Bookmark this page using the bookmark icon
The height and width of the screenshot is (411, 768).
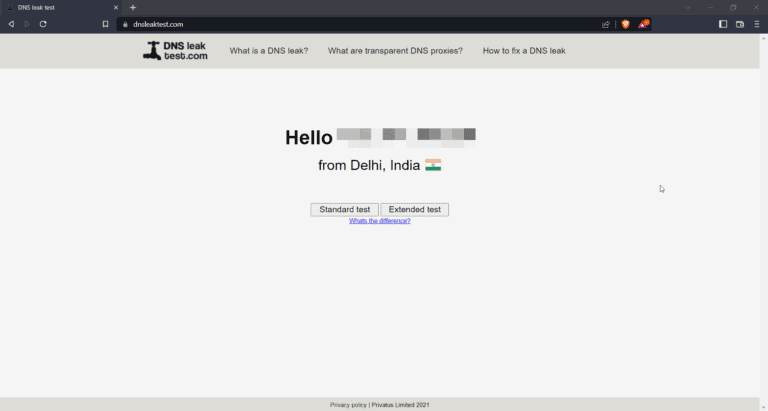pyautogui.click(x=105, y=24)
